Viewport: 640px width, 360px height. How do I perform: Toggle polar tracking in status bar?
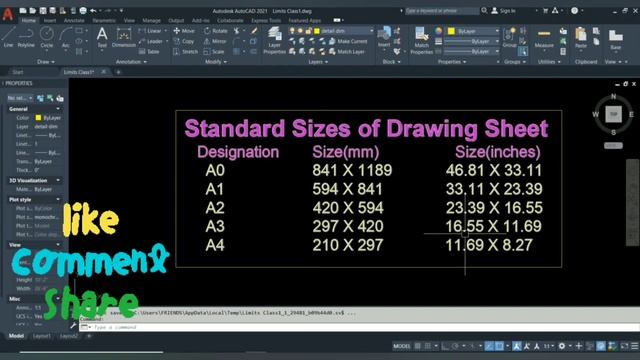click(x=456, y=346)
